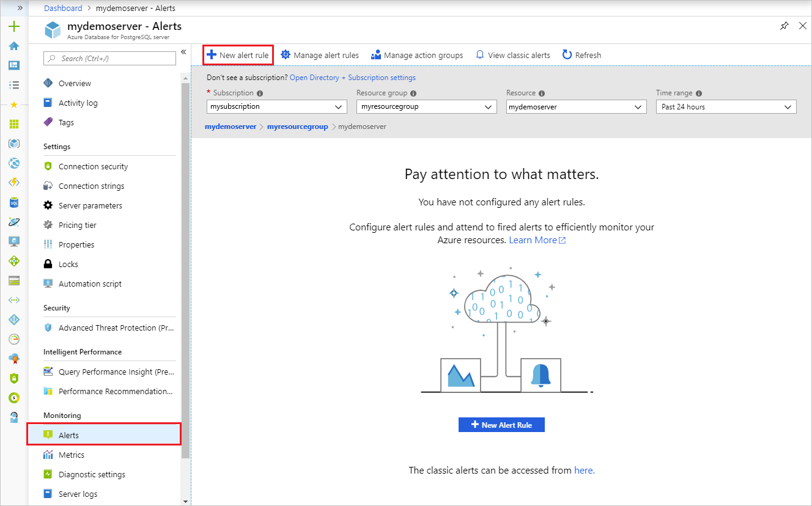Expand the Azure portal left navigation chevrons

[20, 8]
